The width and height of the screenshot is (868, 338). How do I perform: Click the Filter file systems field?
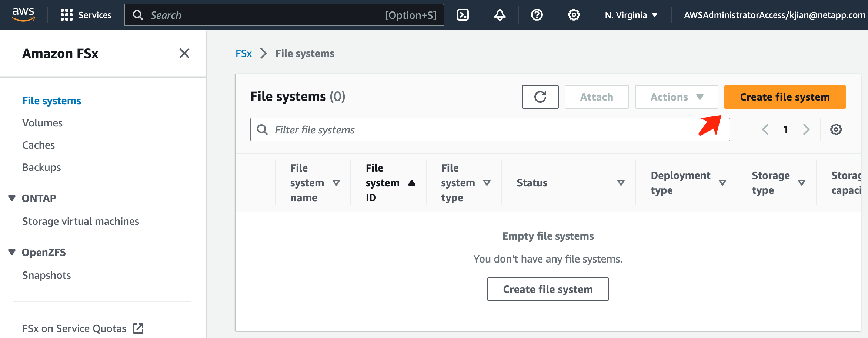[x=481, y=129]
